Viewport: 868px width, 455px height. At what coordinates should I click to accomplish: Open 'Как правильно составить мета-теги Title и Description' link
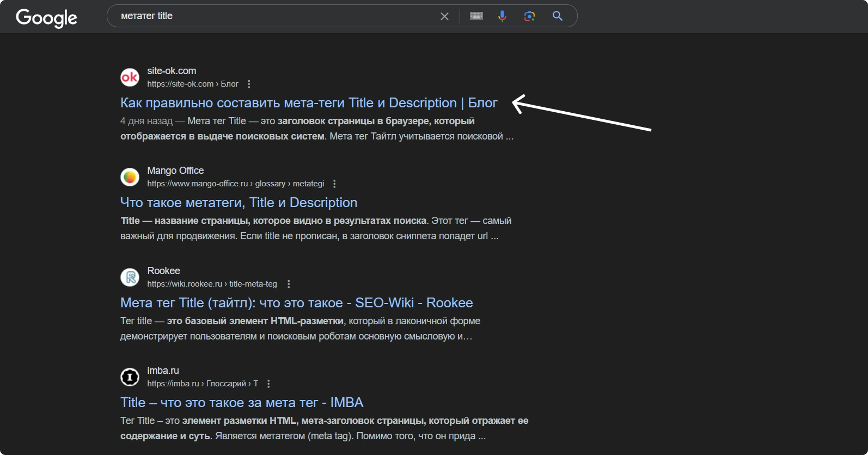pyautogui.click(x=309, y=103)
